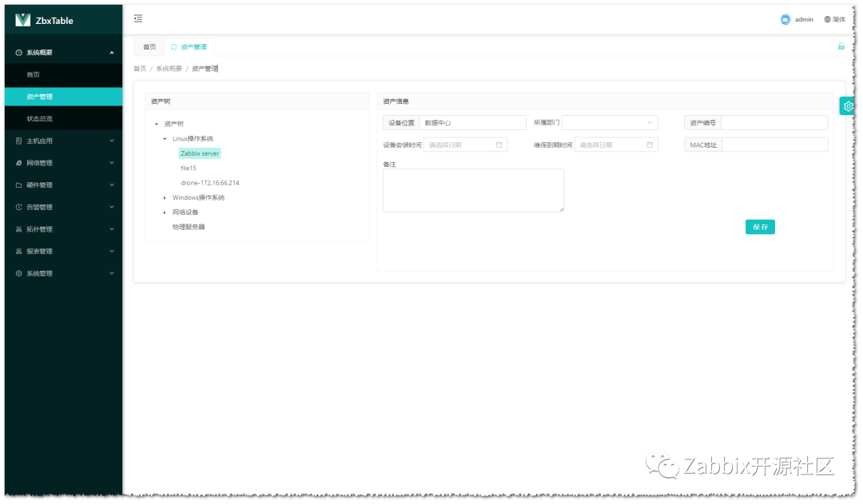Collapse the 资产树 root node arrow
This screenshot has height=504, width=863.
(x=157, y=124)
